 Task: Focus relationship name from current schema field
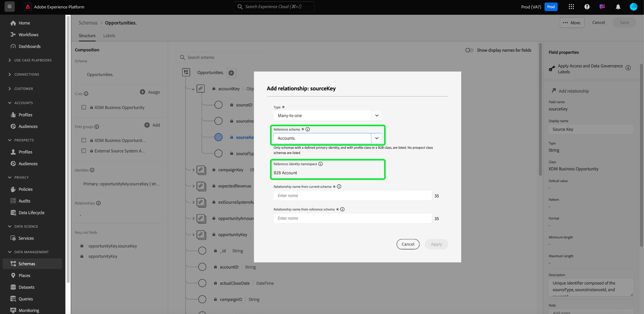click(353, 196)
